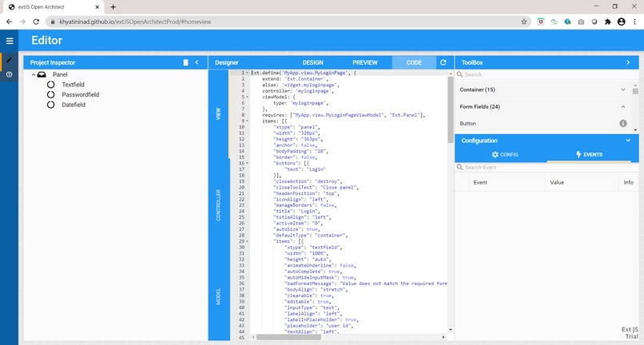Click the Textfield circle icon
Viewport: 644px width, 345px height.
point(50,85)
